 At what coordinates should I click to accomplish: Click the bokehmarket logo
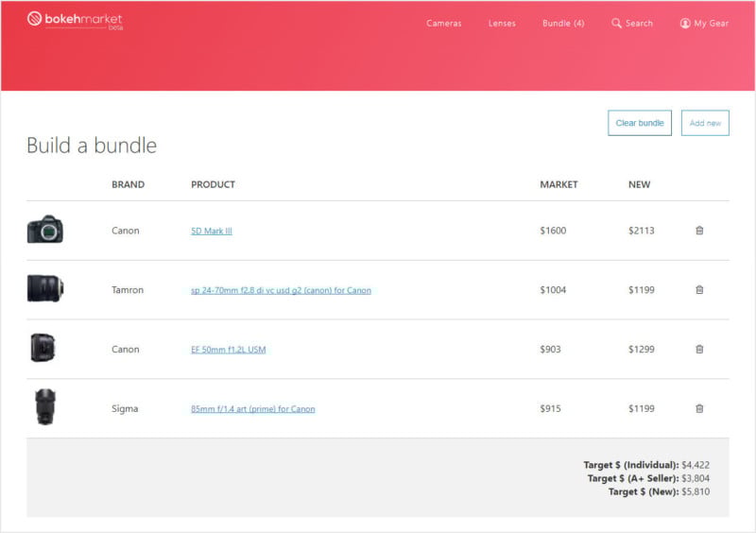click(x=75, y=20)
